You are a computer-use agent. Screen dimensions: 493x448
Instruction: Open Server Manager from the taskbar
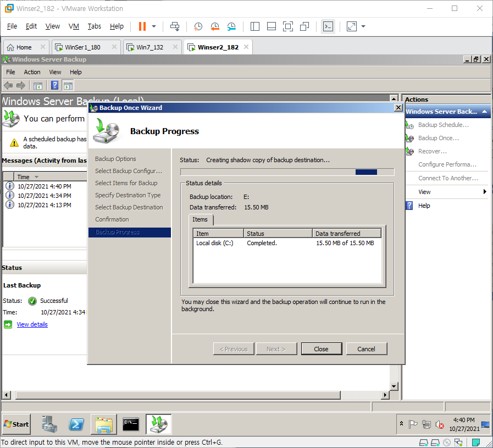pyautogui.click(x=49, y=424)
